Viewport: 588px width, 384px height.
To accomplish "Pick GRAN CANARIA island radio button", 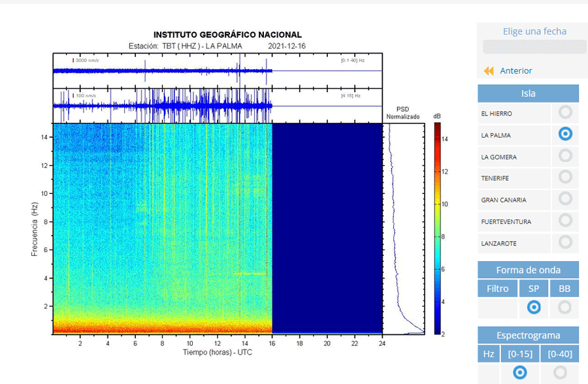I will click(565, 199).
